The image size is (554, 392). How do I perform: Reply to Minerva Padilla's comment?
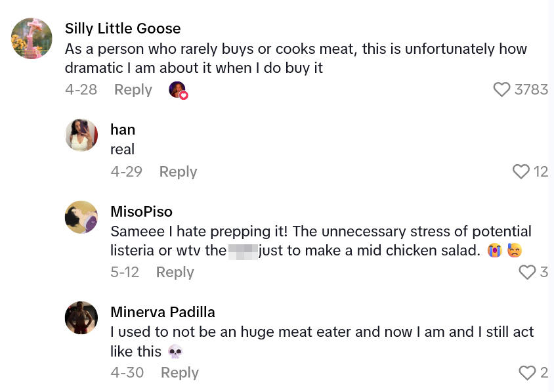tap(179, 372)
